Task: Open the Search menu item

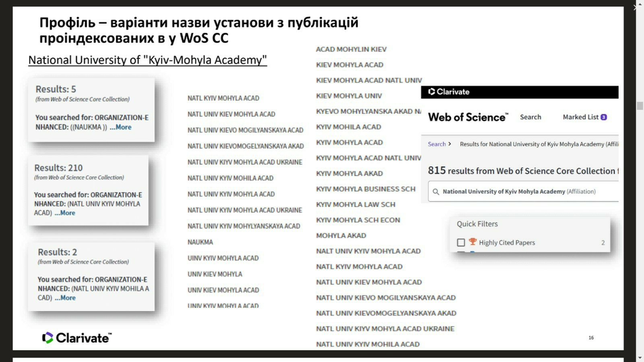Action: pos(530,117)
